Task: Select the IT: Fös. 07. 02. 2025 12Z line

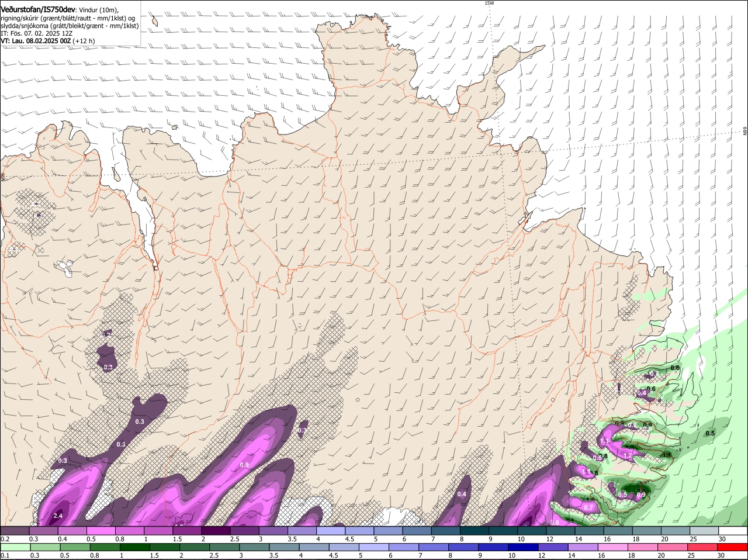Action: (x=36, y=33)
